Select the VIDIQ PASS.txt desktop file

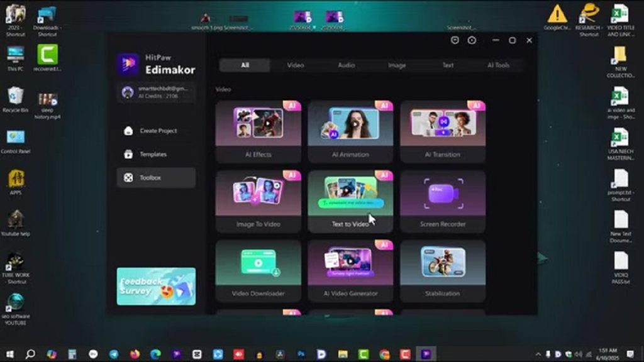point(621,268)
